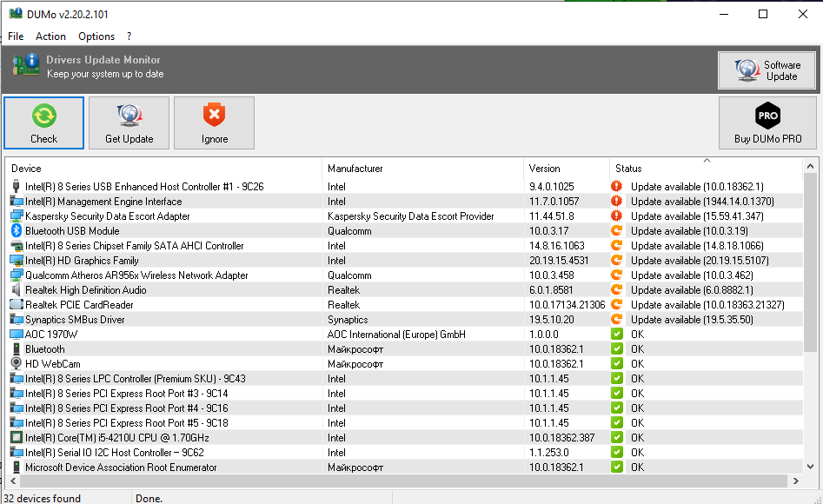Click Kaspersky Security Data Escort Adapter icon
The width and height of the screenshot is (823, 504).
click(17, 216)
